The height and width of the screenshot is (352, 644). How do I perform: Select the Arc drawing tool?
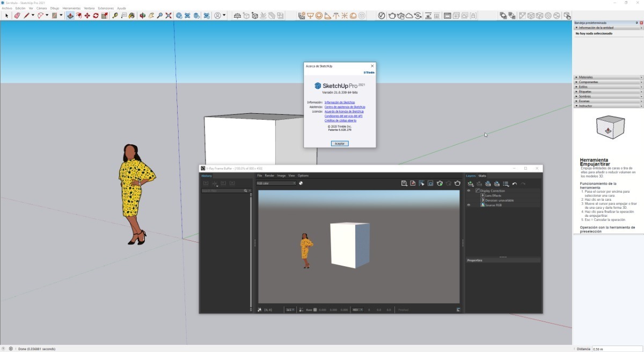(x=40, y=16)
